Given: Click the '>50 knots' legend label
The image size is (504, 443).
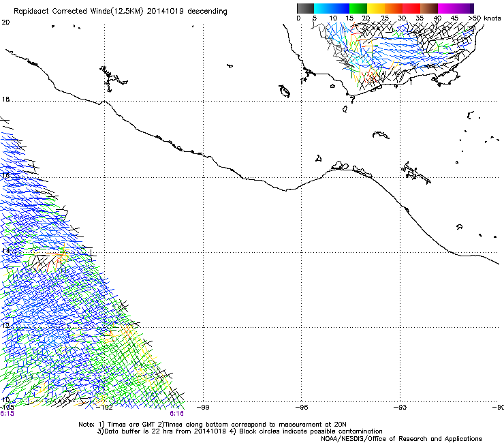Looking at the screenshot, I should pyautogui.click(x=484, y=18).
